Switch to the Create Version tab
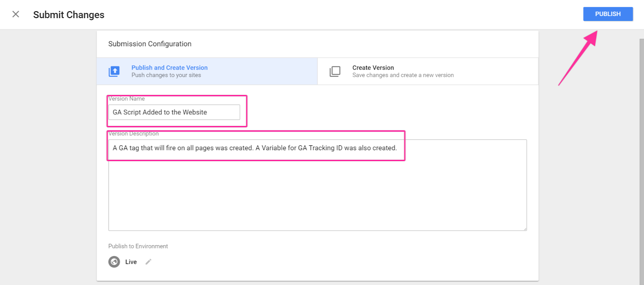 tap(427, 71)
